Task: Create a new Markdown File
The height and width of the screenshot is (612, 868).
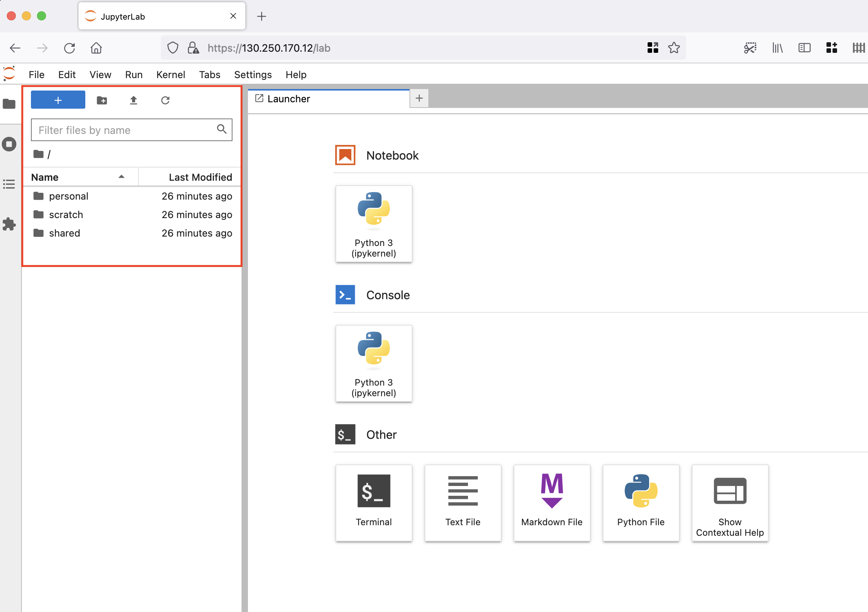Action: [x=552, y=503]
